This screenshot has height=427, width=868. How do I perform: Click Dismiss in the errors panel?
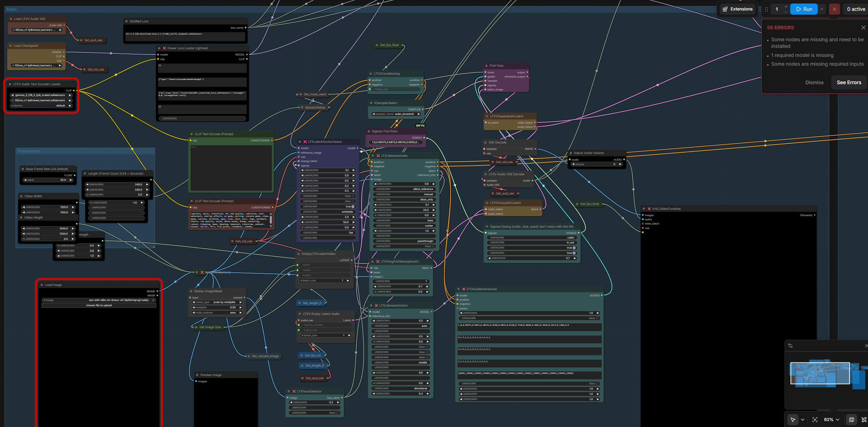point(814,82)
